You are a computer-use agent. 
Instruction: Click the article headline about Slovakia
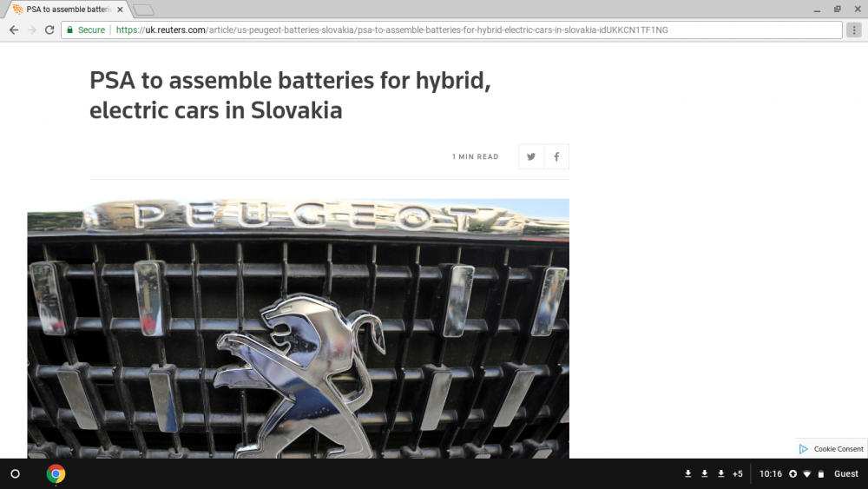point(290,96)
